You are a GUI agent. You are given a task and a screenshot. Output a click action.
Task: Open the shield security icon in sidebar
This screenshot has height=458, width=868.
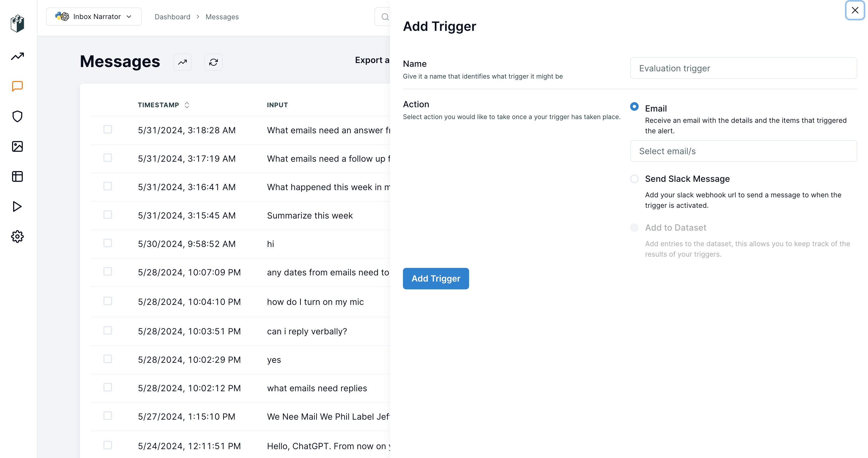click(x=17, y=116)
